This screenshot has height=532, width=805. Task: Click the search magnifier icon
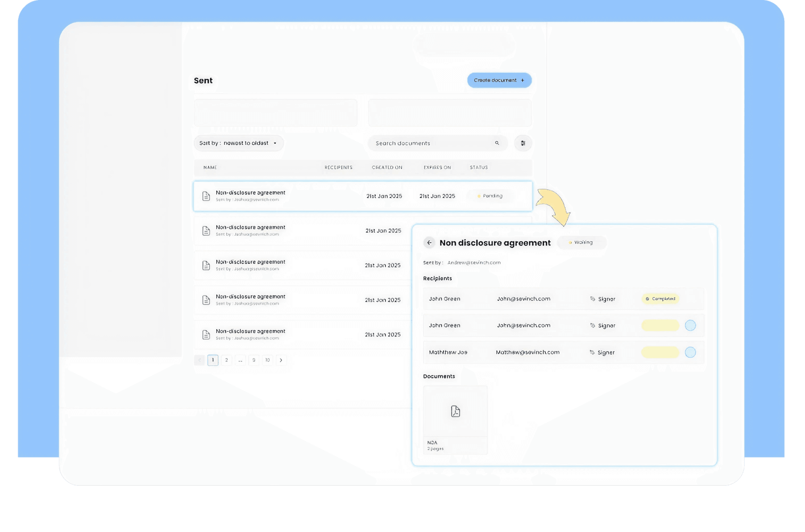tap(497, 143)
